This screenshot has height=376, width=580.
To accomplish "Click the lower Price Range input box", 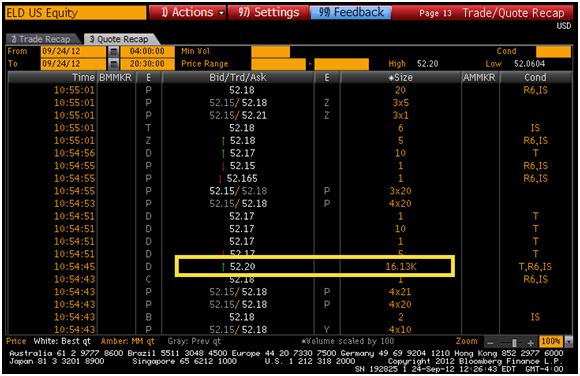I will (x=279, y=64).
